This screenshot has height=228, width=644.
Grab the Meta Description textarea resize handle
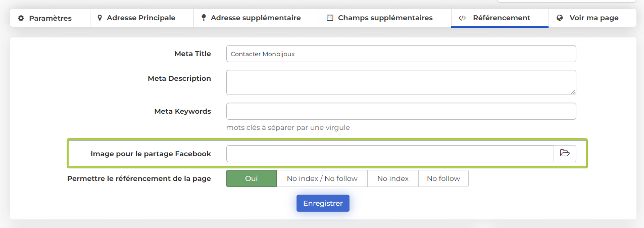click(573, 92)
